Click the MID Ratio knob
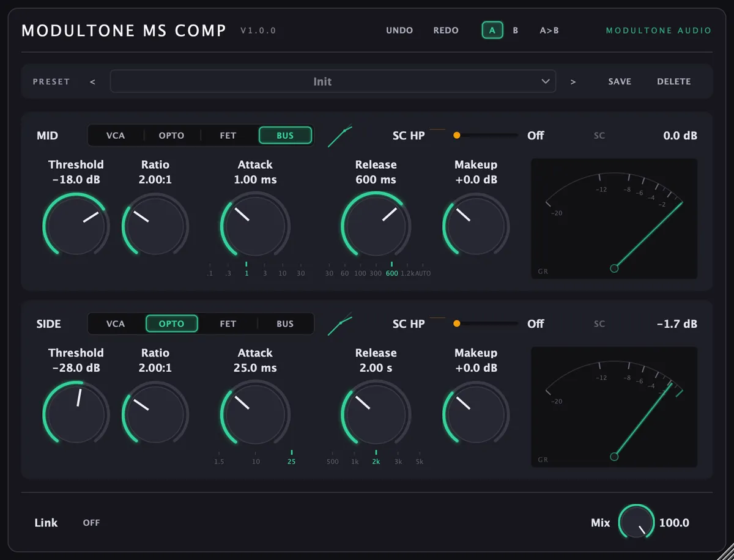 (155, 224)
